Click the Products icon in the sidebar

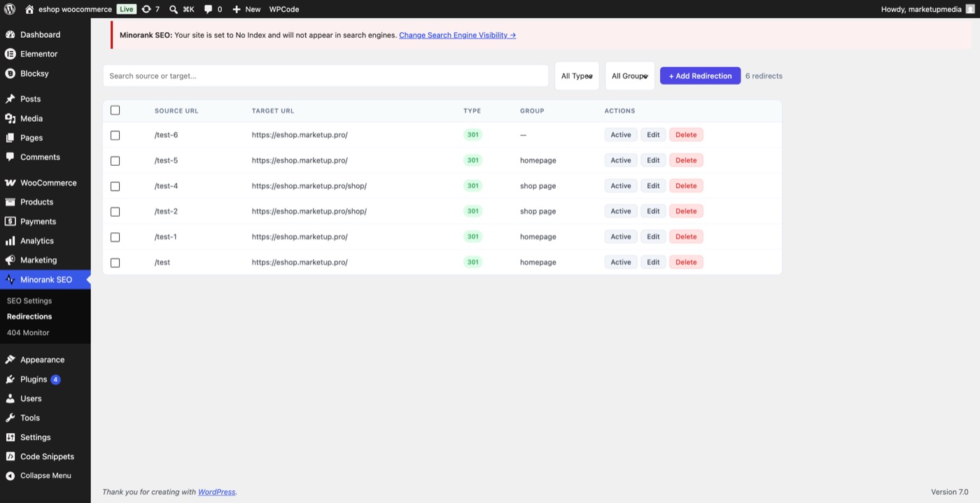coord(10,201)
